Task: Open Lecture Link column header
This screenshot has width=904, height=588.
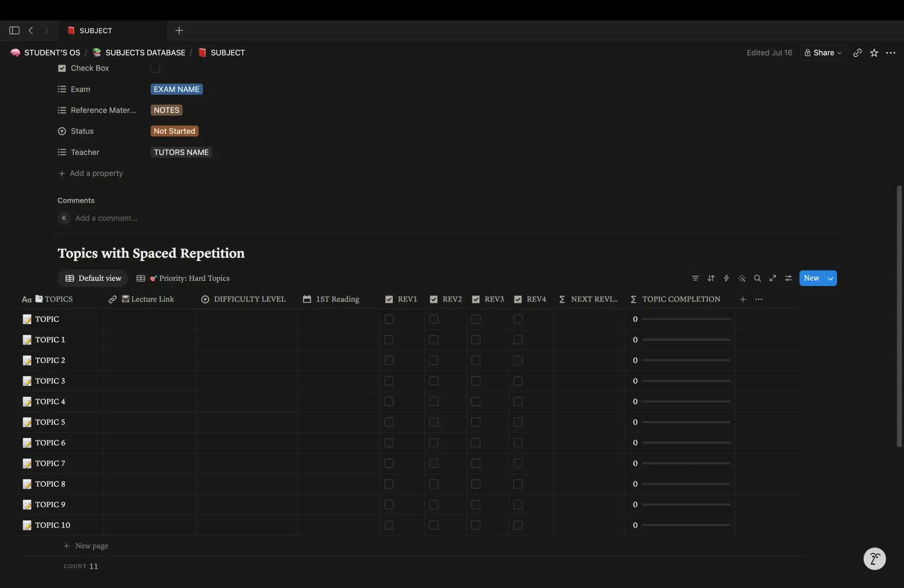Action: tap(150, 299)
